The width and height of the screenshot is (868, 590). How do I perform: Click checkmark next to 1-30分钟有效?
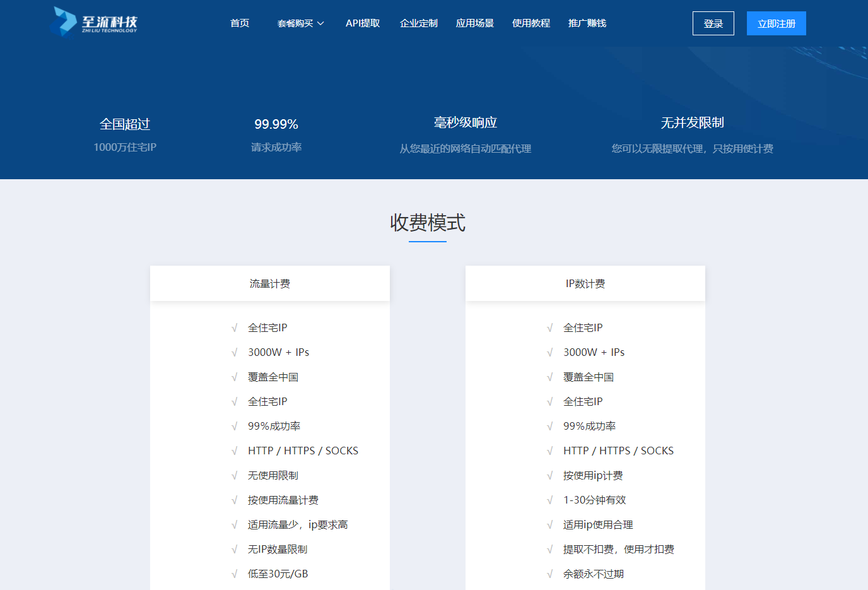[x=549, y=500]
